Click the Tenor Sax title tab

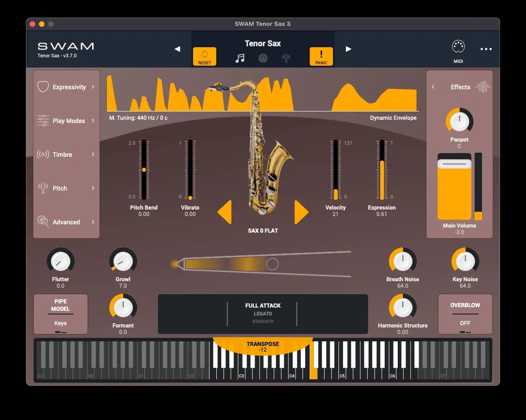[x=263, y=43]
